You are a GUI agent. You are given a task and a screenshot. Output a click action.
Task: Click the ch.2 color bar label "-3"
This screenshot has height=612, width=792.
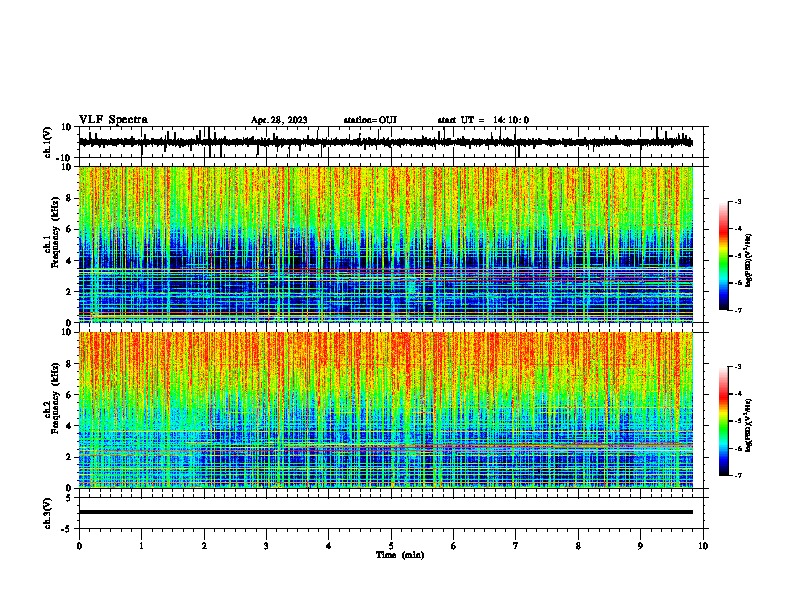pos(738,367)
